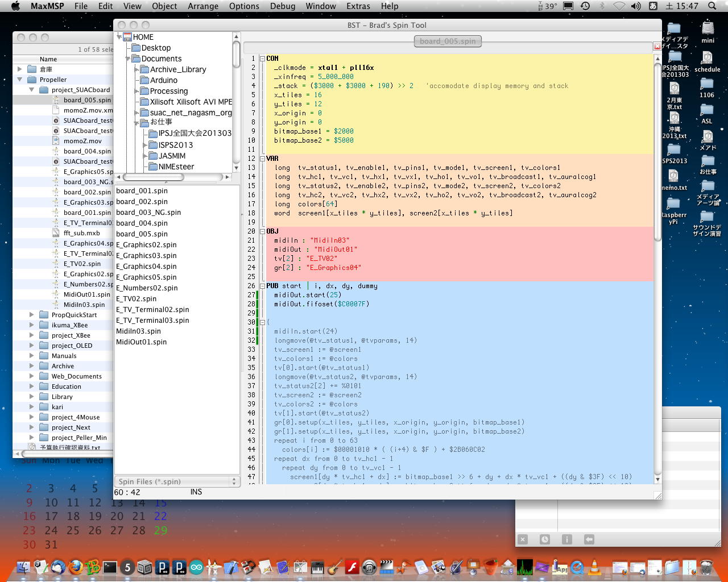
Task: Select E_Graphics04.spin in the file list
Action: click(x=146, y=267)
